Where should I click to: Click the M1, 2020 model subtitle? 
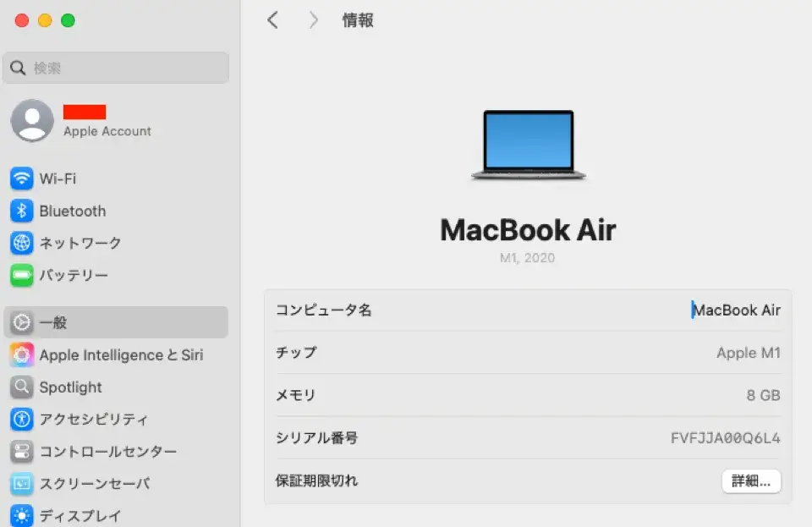click(x=527, y=258)
